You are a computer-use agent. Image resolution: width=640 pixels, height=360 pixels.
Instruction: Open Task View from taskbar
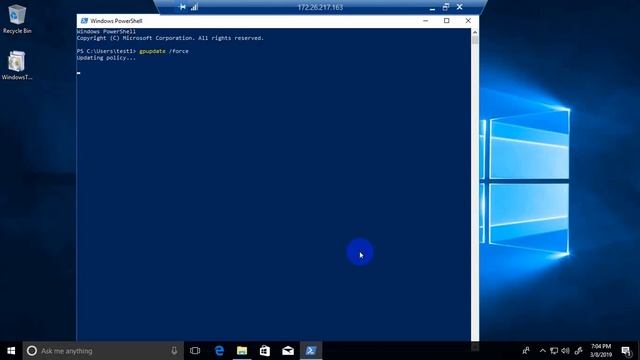[x=195, y=351]
